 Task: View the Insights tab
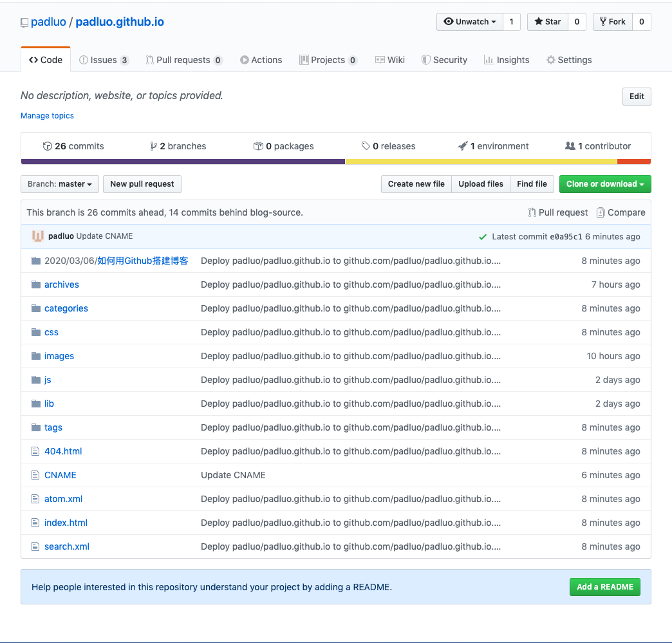tap(507, 60)
